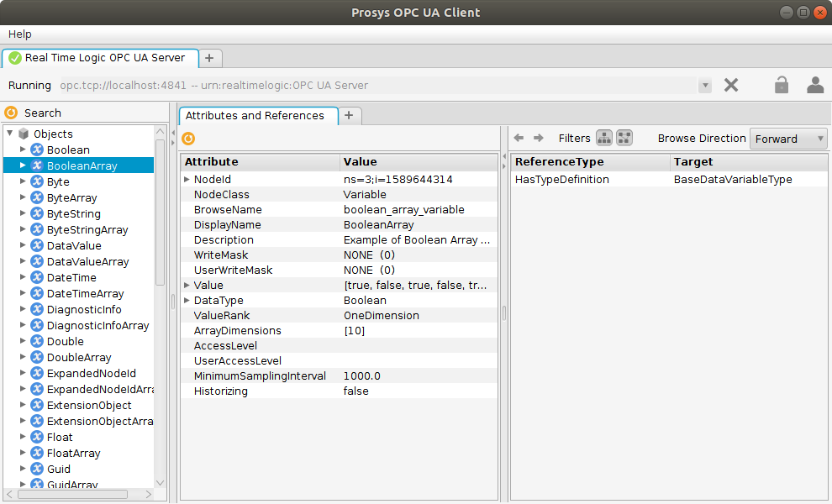Click the ExtensionObject node variable icon
The image size is (832, 504).
point(37,405)
